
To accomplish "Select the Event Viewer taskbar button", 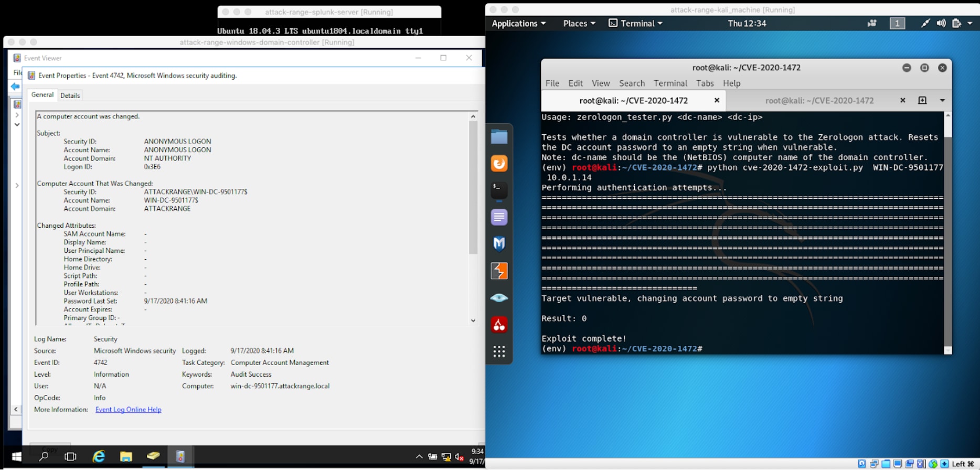I will [180, 456].
